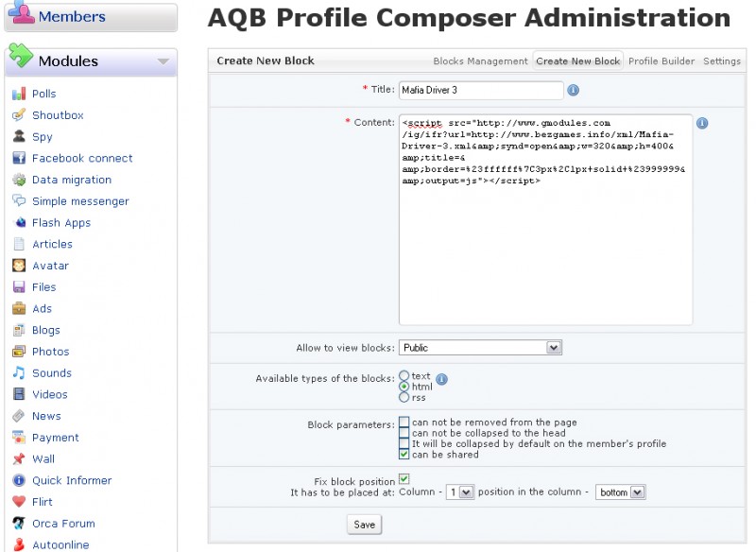Open the Settings tab
756x552 pixels.
(722, 61)
